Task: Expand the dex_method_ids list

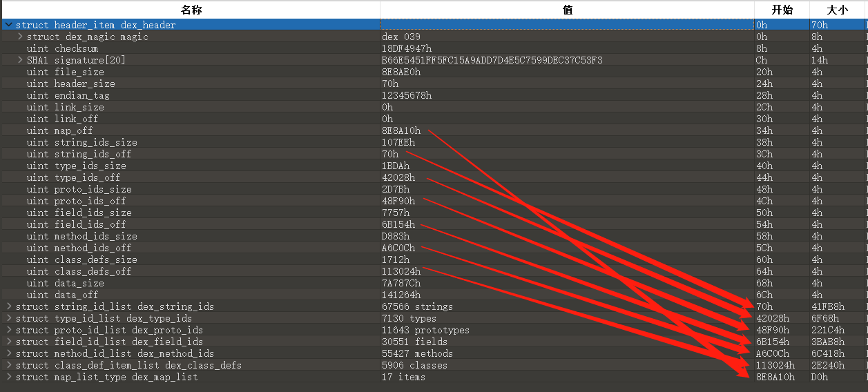Action: click(x=8, y=353)
